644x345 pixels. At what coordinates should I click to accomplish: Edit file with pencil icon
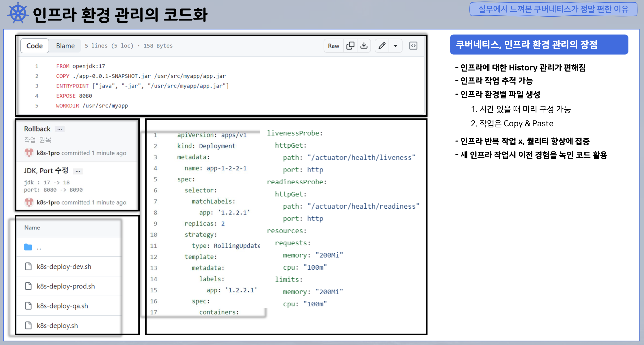382,46
